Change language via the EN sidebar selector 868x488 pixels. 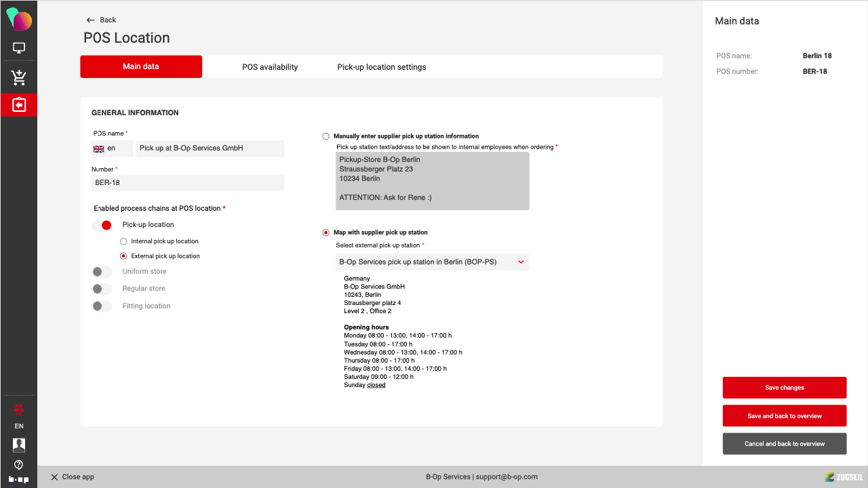19,426
